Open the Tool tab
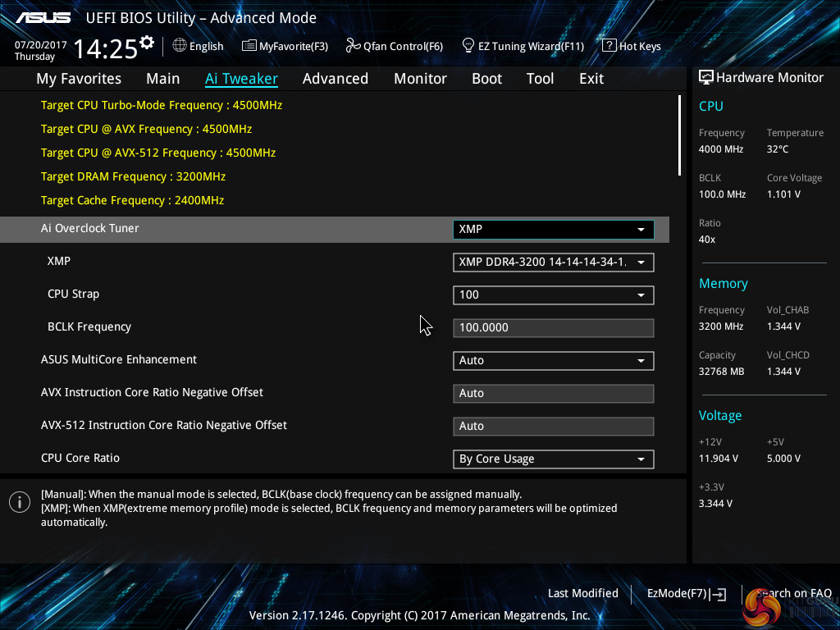 (x=540, y=79)
